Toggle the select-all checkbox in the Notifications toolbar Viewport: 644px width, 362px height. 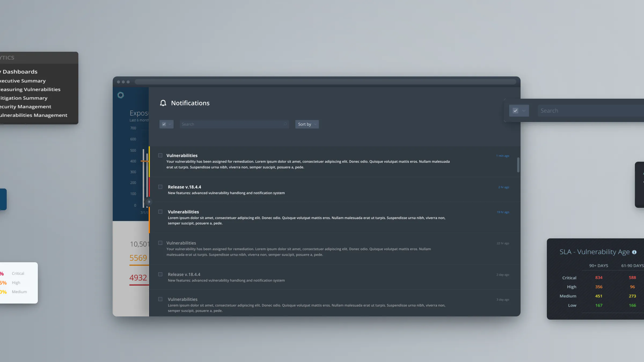coord(164,124)
